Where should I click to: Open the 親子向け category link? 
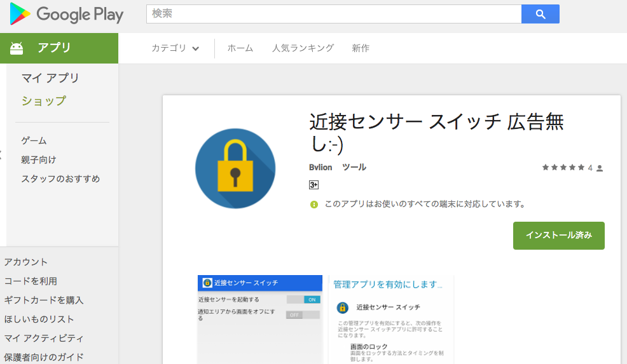pyautogui.click(x=39, y=160)
